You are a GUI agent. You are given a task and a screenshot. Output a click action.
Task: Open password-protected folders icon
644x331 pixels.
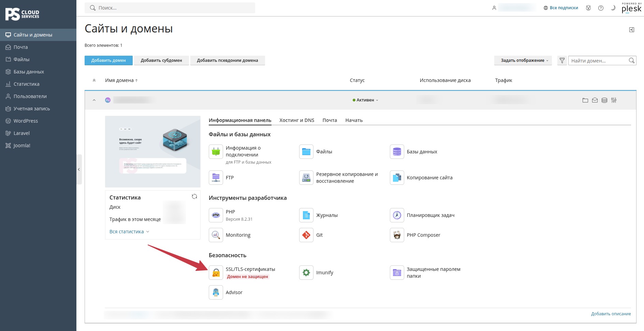pyautogui.click(x=397, y=273)
